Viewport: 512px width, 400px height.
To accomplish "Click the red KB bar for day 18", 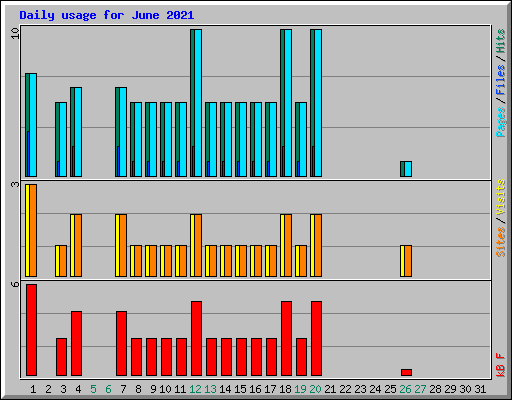I will (x=286, y=339).
